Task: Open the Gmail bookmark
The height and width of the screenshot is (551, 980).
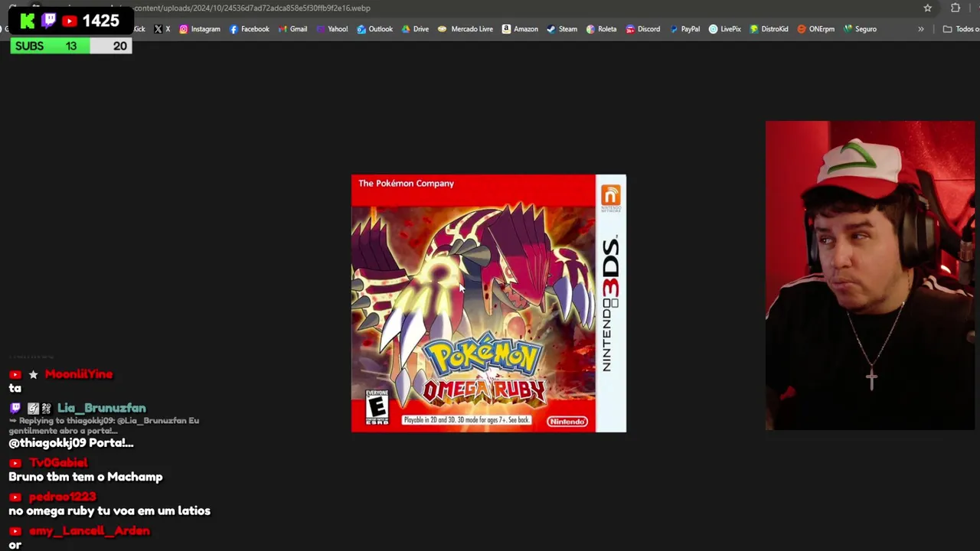Action: click(x=292, y=29)
